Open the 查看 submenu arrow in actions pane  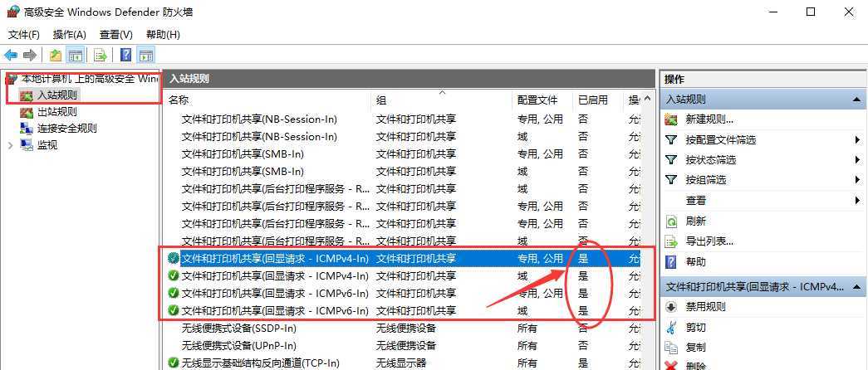[x=857, y=200]
